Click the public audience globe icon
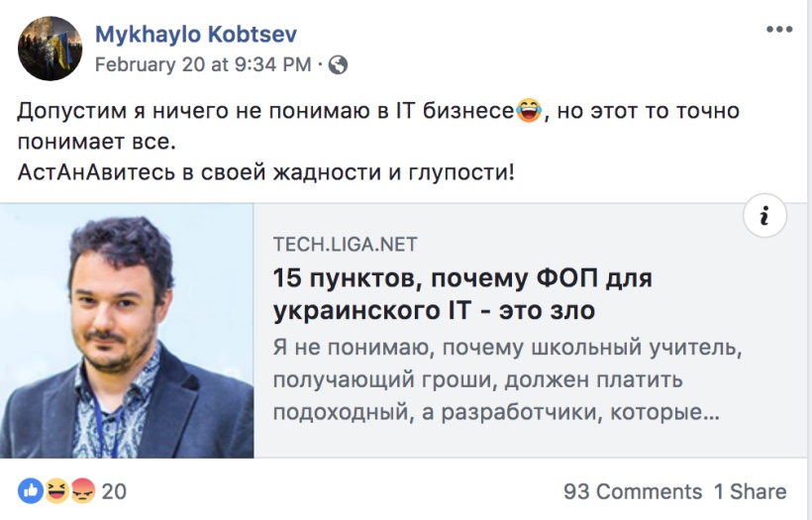812x520 pixels. point(338,65)
